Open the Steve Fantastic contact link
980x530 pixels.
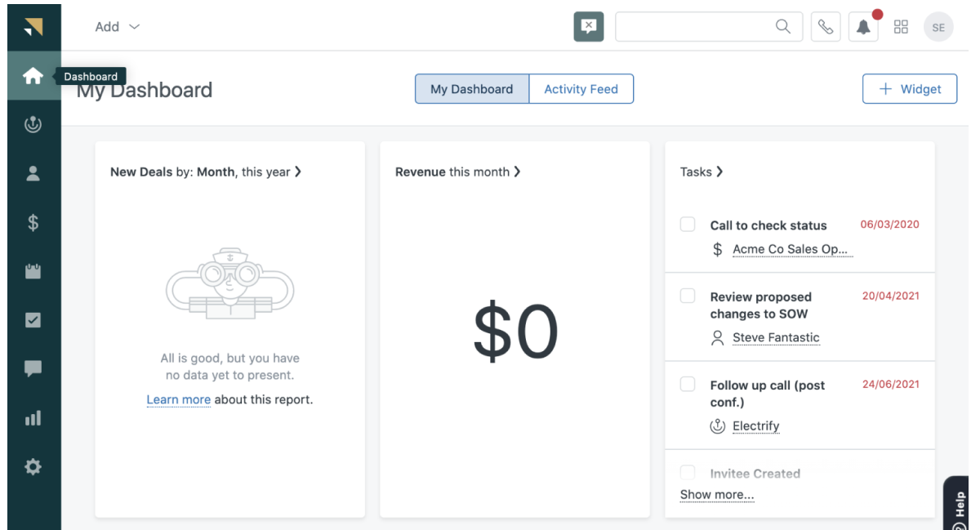coord(776,338)
